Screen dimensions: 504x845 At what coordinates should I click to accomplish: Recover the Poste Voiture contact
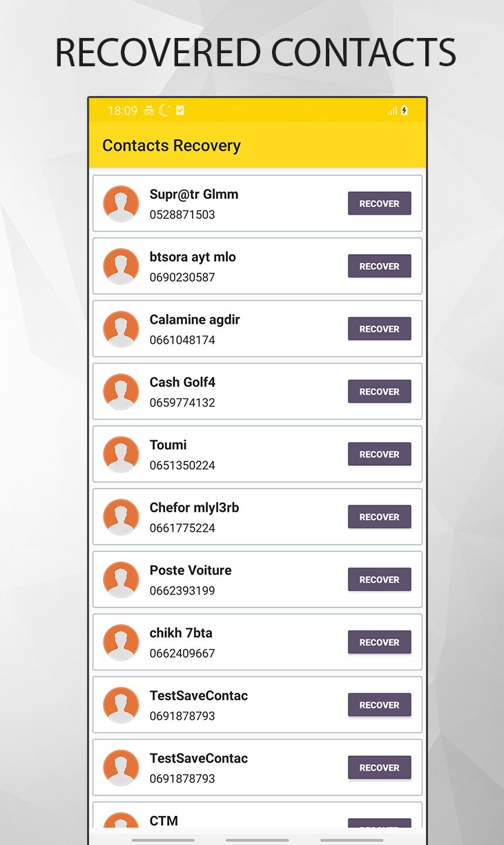379,579
